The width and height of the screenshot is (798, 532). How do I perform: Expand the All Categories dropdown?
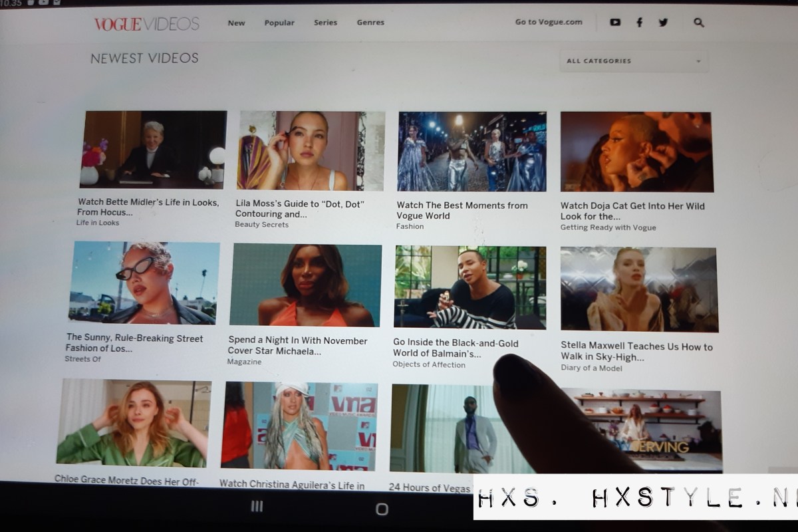633,61
